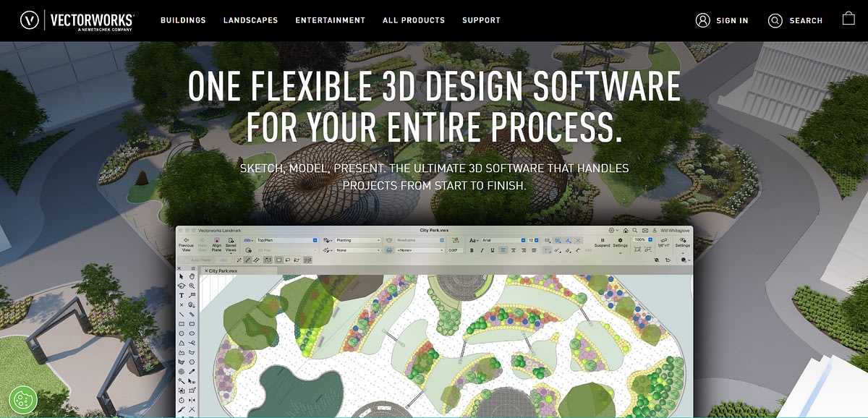This screenshot has height=418, width=868.
Task: Click the Align Plane button
Action: tap(216, 244)
